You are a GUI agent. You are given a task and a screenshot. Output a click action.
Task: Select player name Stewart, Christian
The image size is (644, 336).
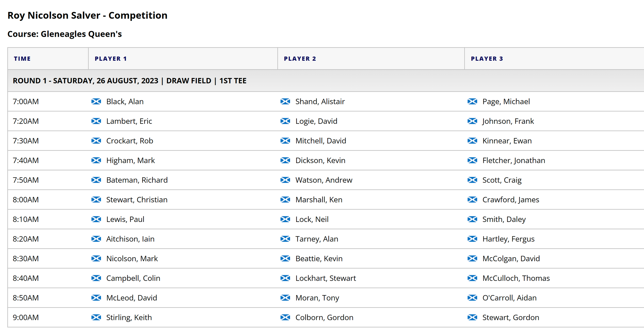[137, 200]
